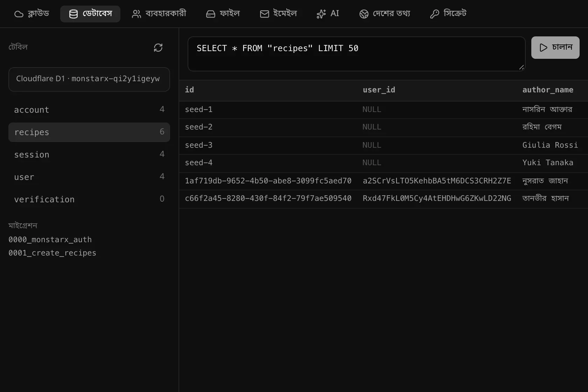
Task: Click inside the SQL query text box
Action: point(357,54)
